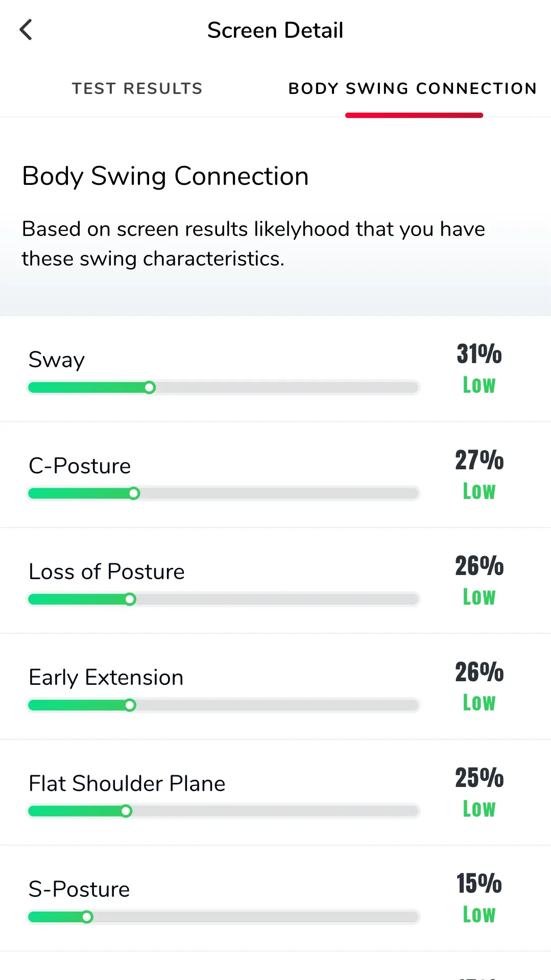
Task: Click the 26% beside Loss of Posture
Action: [x=478, y=566]
